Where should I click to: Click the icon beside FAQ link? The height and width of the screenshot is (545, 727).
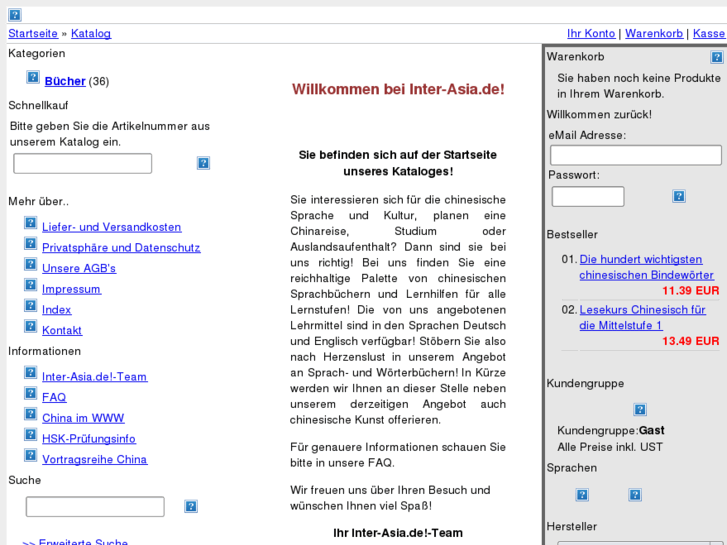(x=31, y=393)
